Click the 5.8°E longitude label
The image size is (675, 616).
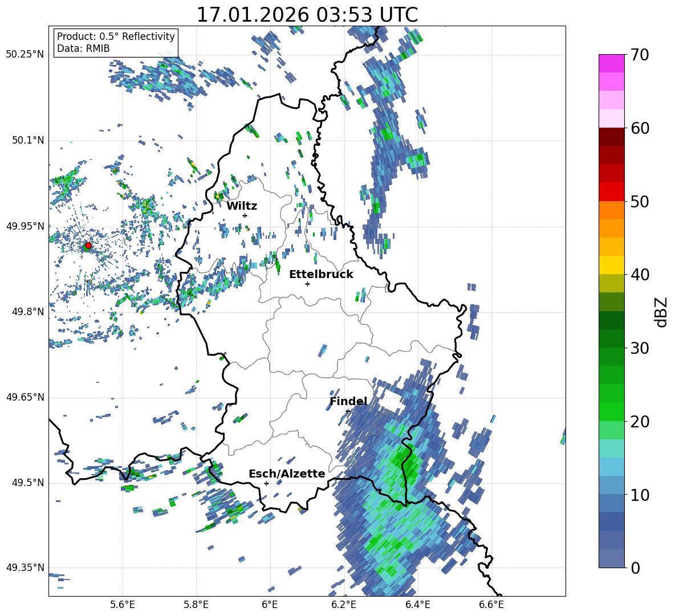pyautogui.click(x=196, y=605)
